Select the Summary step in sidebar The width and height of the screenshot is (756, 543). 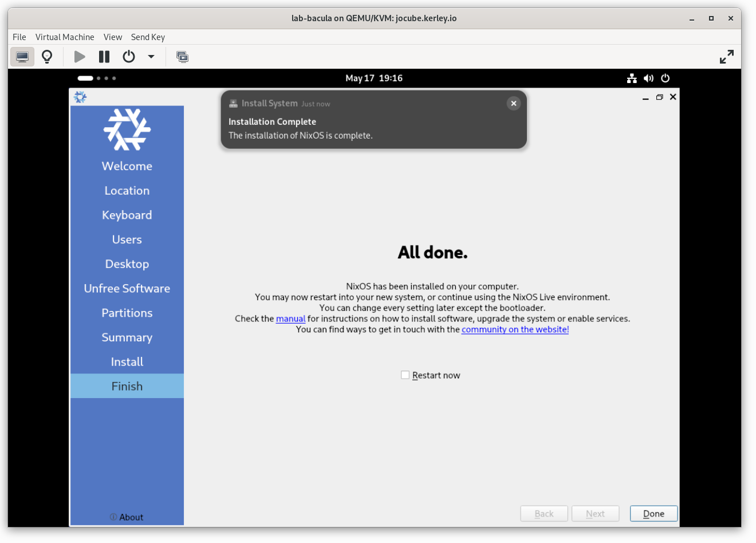point(127,337)
